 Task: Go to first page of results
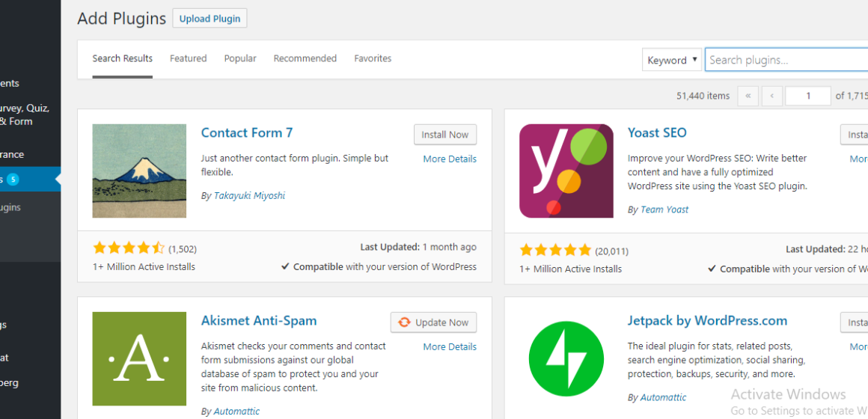click(748, 96)
